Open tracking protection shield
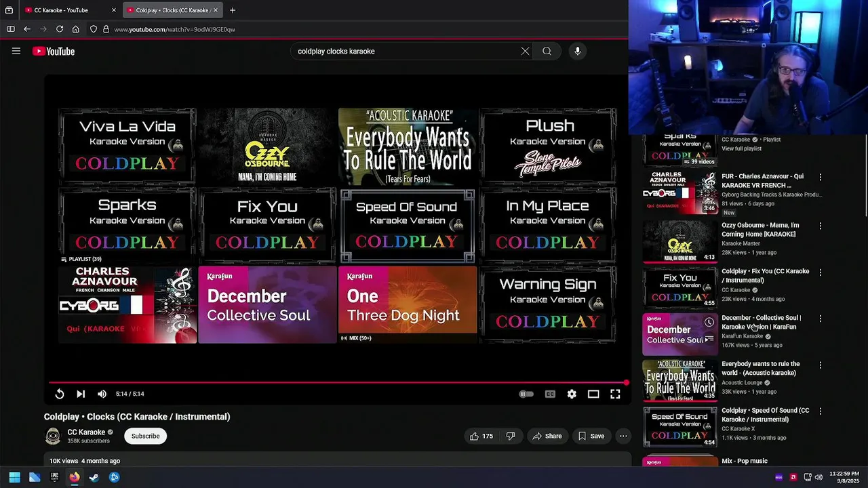This screenshot has width=868, height=488. [94, 29]
